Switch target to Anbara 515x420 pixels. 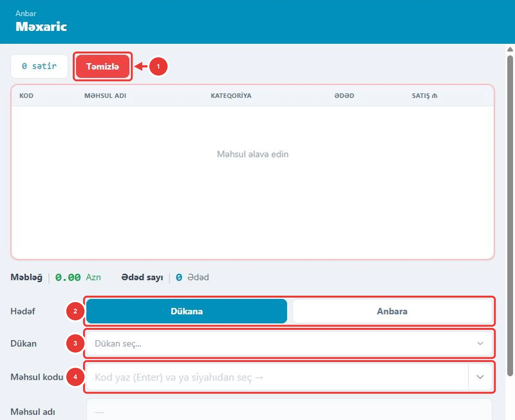pos(392,311)
